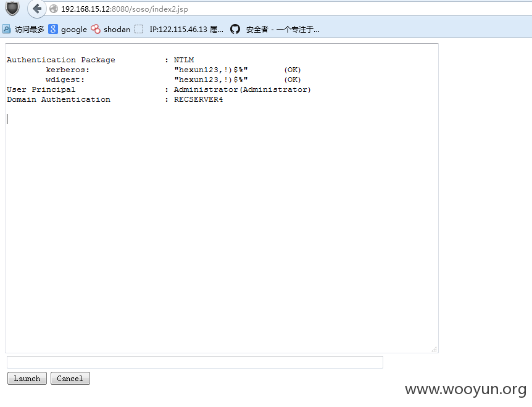Click the password text in the kerberos row

(x=210, y=70)
